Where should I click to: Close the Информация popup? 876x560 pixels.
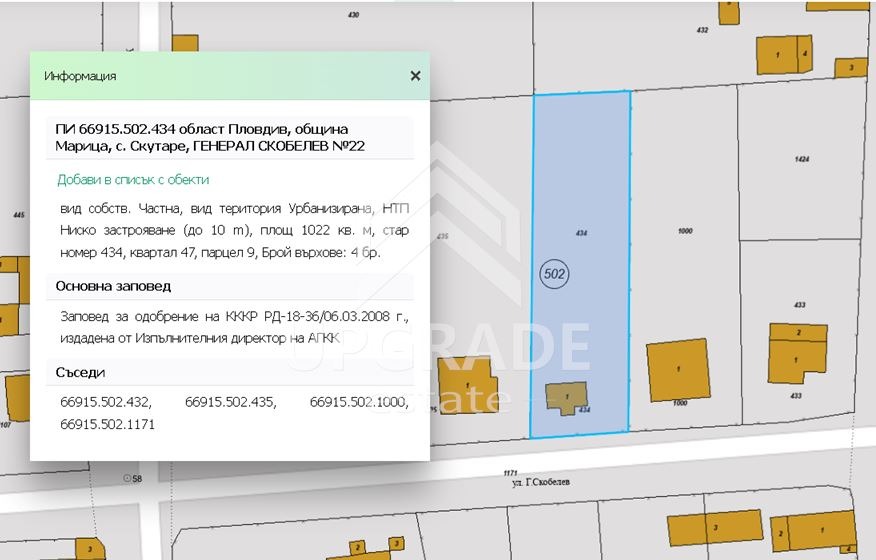coord(415,76)
